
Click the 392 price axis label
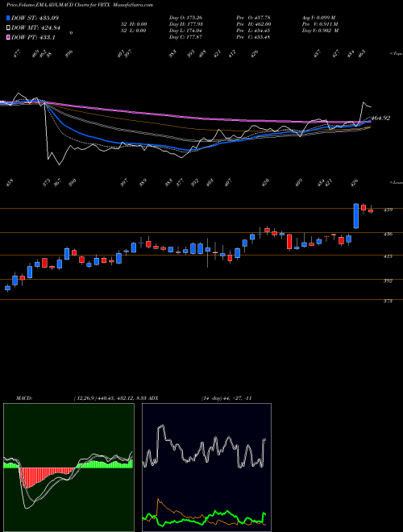(x=388, y=281)
